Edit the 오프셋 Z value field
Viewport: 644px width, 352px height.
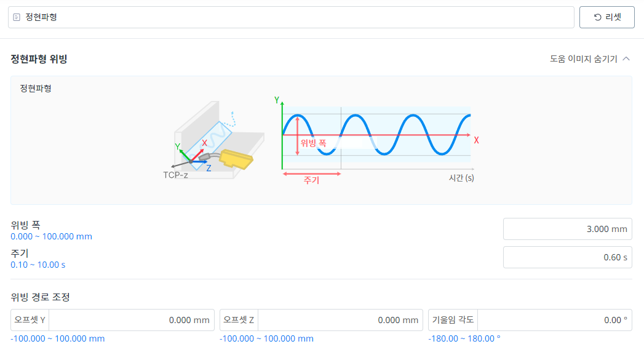coord(341,320)
